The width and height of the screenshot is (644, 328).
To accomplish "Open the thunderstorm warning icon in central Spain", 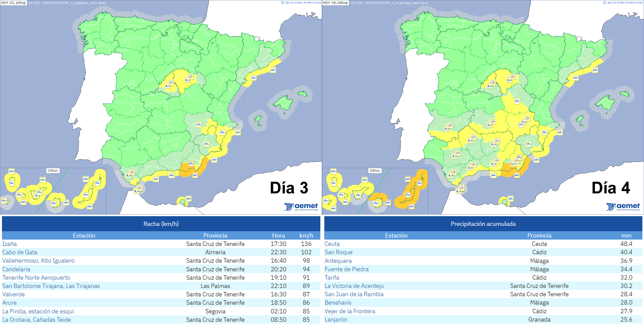I will point(190,77).
